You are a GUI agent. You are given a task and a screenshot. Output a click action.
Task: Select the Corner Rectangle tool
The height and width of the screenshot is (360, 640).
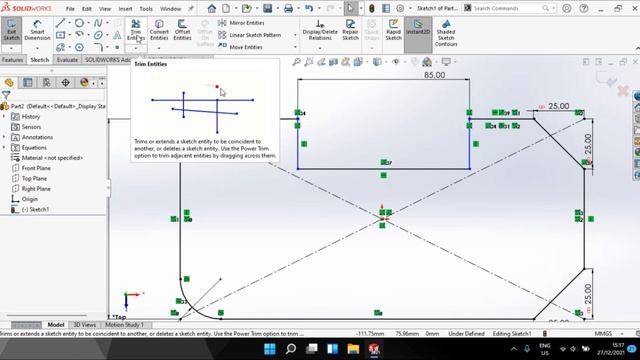pyautogui.click(x=60, y=35)
